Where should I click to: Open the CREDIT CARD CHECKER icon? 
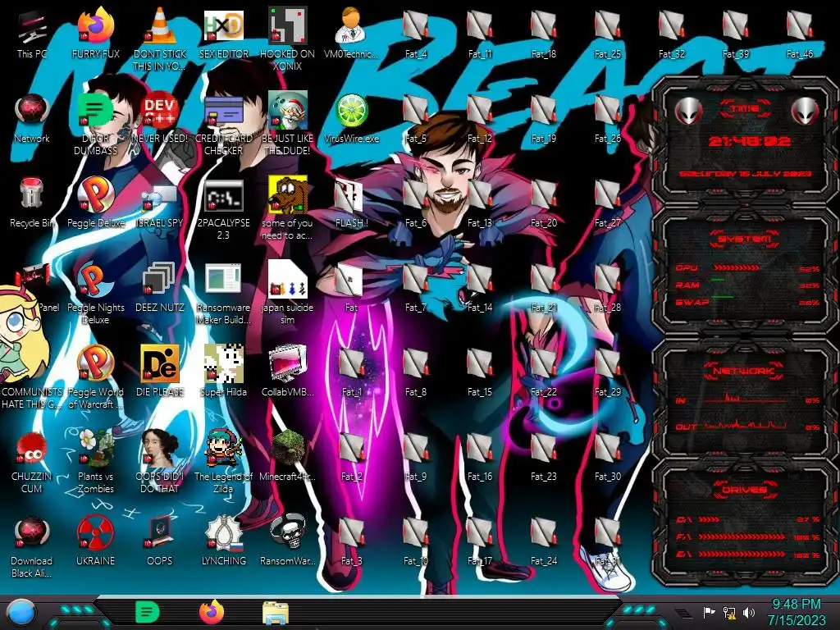coord(223,111)
